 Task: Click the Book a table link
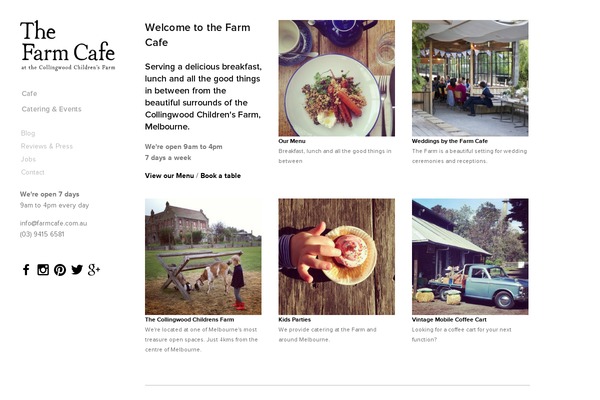(x=220, y=176)
